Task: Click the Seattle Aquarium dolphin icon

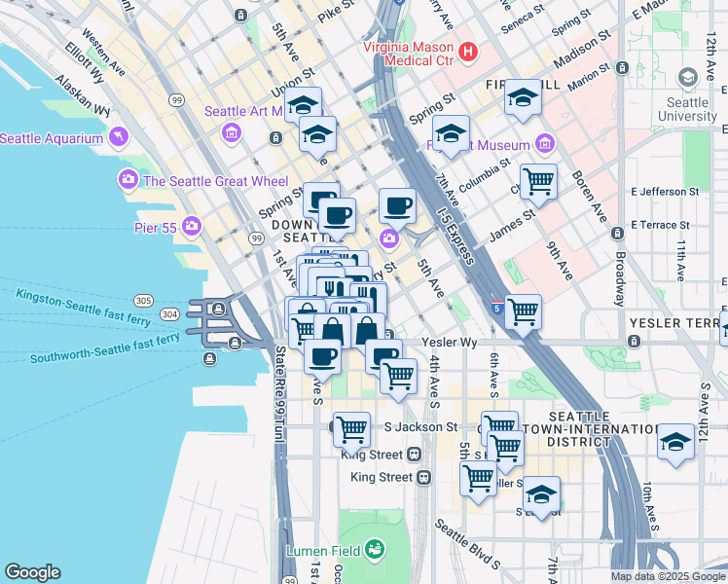Action: 119,137
